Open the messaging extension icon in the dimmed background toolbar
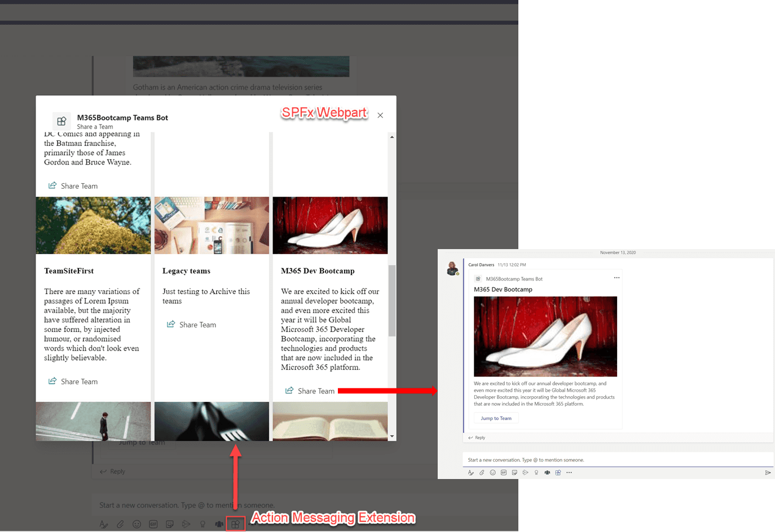The image size is (775, 532). (x=235, y=524)
